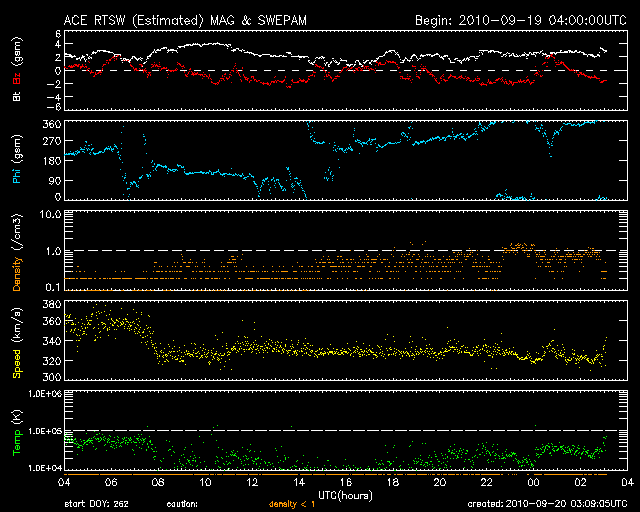Click the -6 tick on the Bt Bz axis
Viewport: 640px width, 512px height.
click(x=54, y=107)
